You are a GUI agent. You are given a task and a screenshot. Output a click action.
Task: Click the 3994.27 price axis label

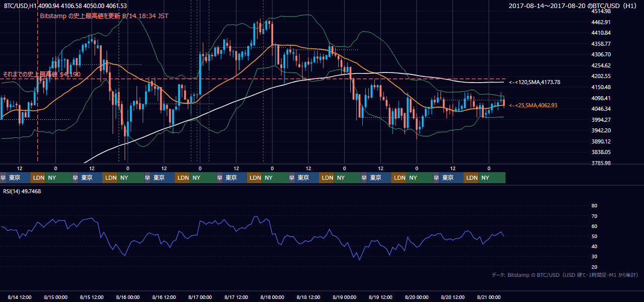(601, 120)
